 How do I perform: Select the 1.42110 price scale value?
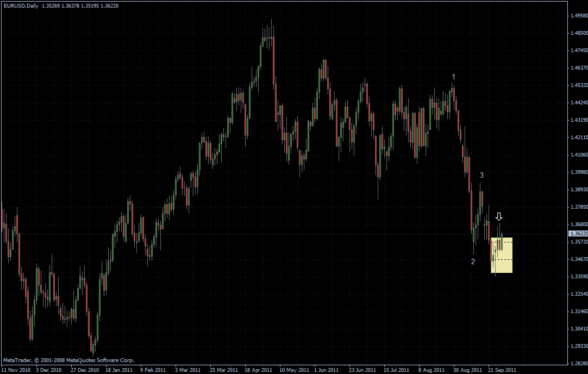pyautogui.click(x=579, y=138)
